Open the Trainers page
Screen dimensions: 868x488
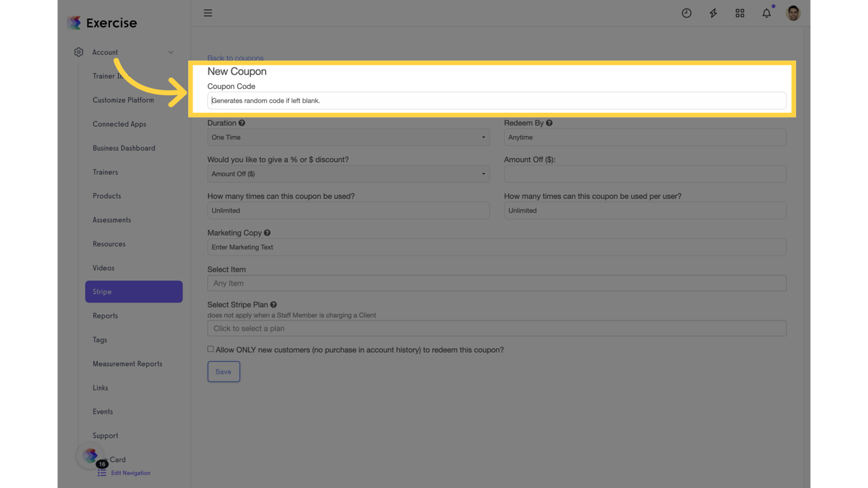pyautogui.click(x=105, y=172)
